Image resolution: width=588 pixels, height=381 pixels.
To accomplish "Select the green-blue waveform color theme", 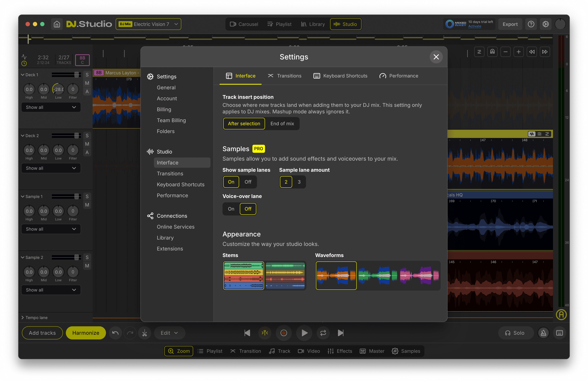I will pos(377,275).
